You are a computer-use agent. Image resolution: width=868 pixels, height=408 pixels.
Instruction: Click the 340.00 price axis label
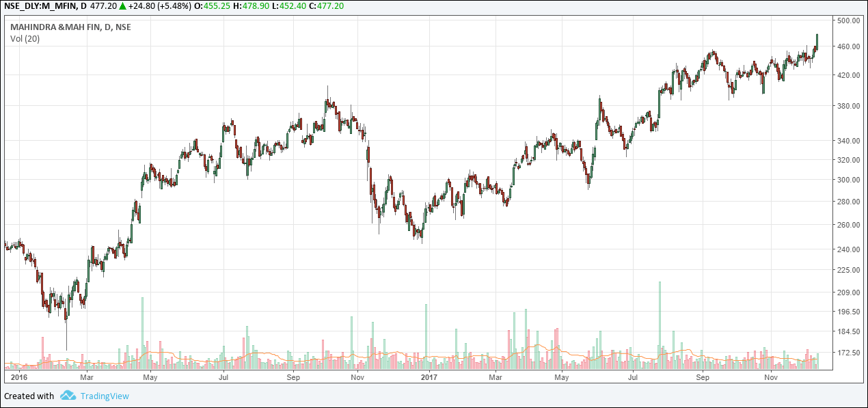click(x=847, y=141)
